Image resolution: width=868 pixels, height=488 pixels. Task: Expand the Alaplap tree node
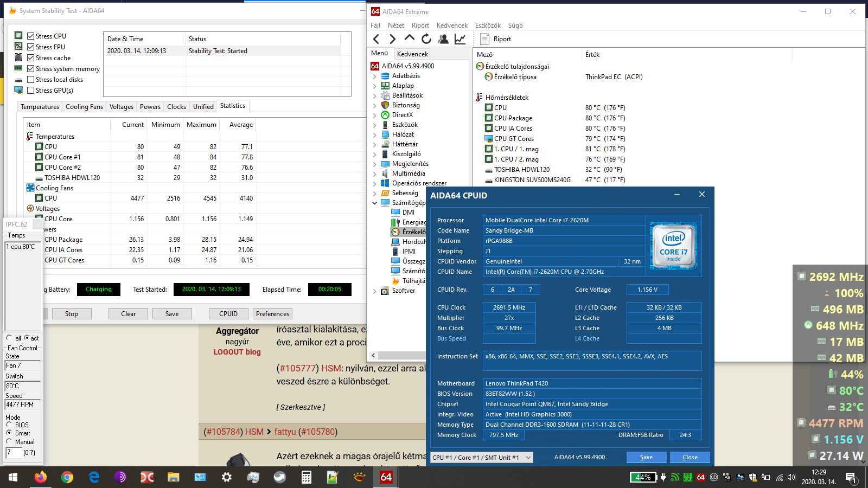tap(374, 86)
